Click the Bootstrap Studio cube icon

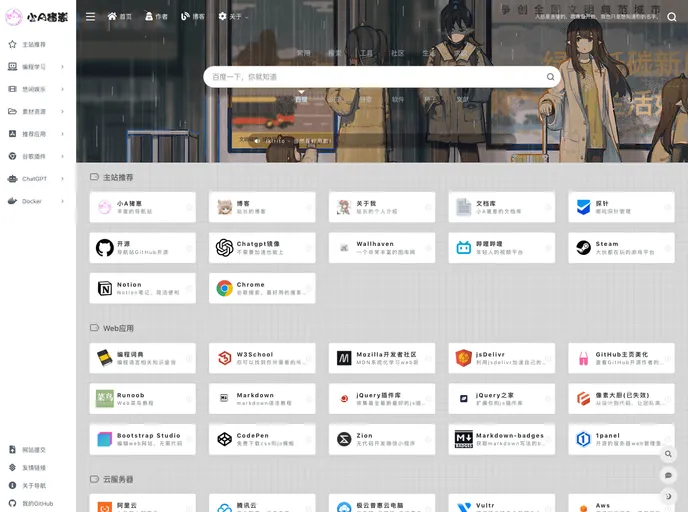coord(104,439)
